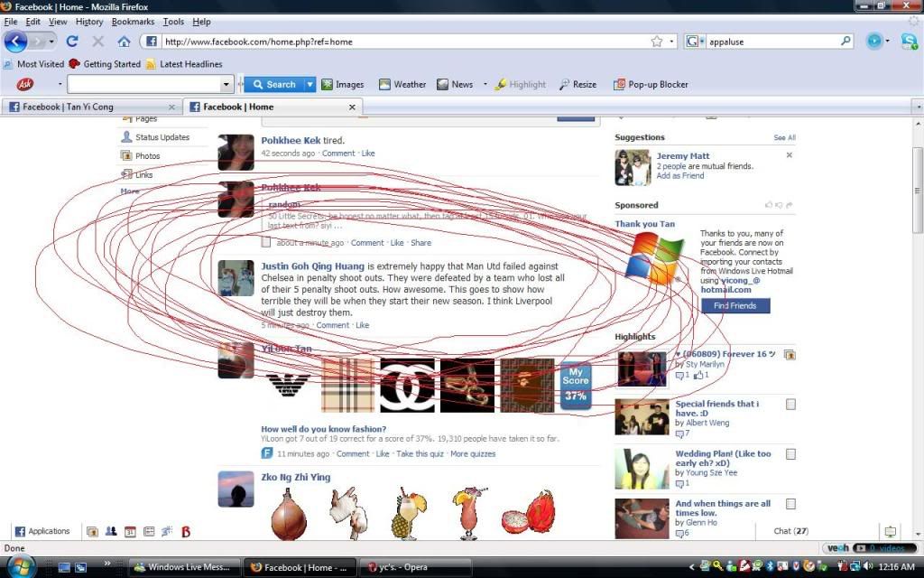Click the red B application icon in the bottom bar
This screenshot has width=924, height=578.
[186, 531]
